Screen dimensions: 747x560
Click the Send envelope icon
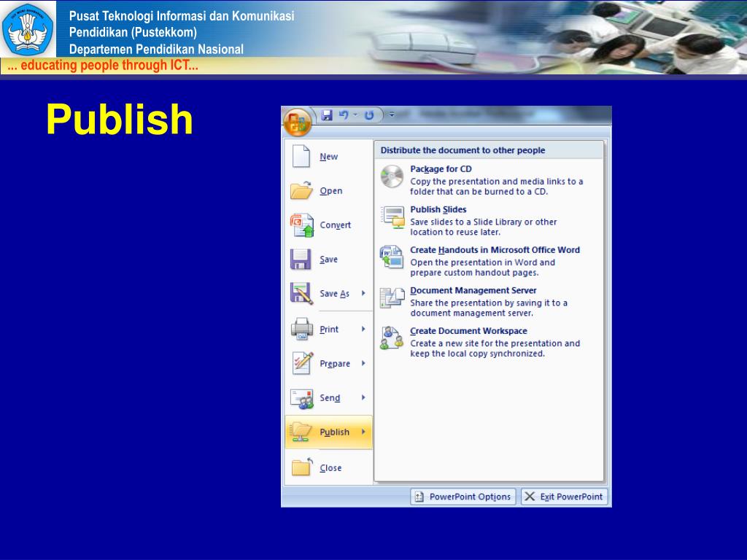302,399
